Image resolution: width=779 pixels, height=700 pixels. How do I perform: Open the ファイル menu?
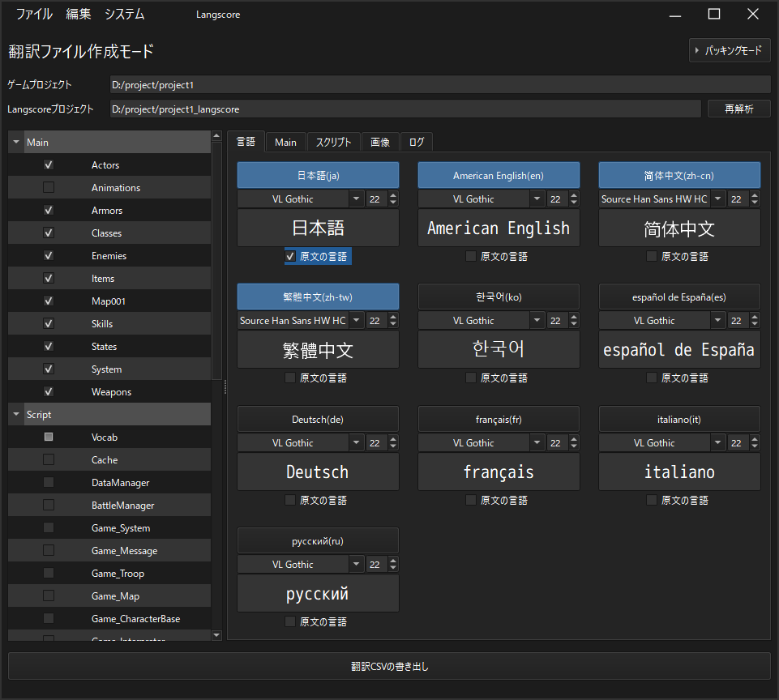(34, 14)
